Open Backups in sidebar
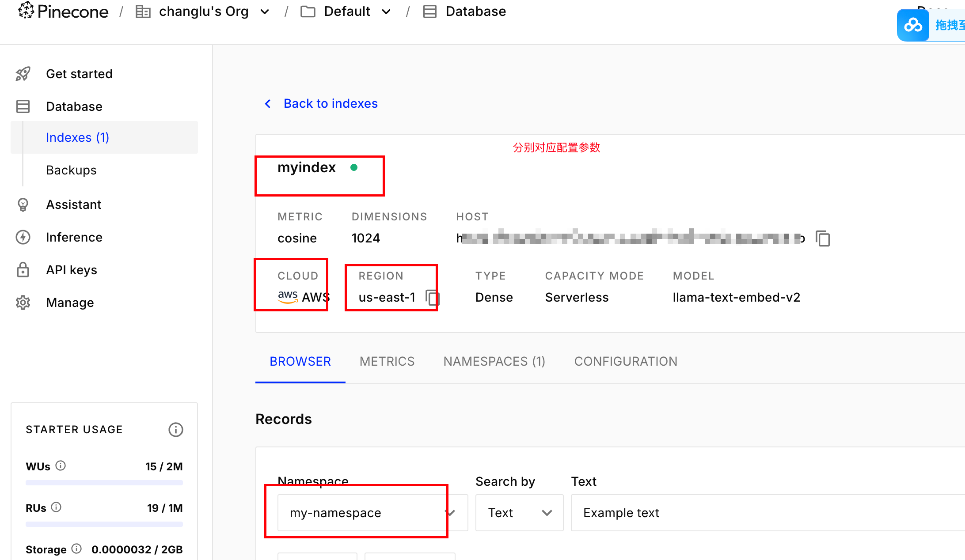The image size is (965, 560). click(71, 170)
